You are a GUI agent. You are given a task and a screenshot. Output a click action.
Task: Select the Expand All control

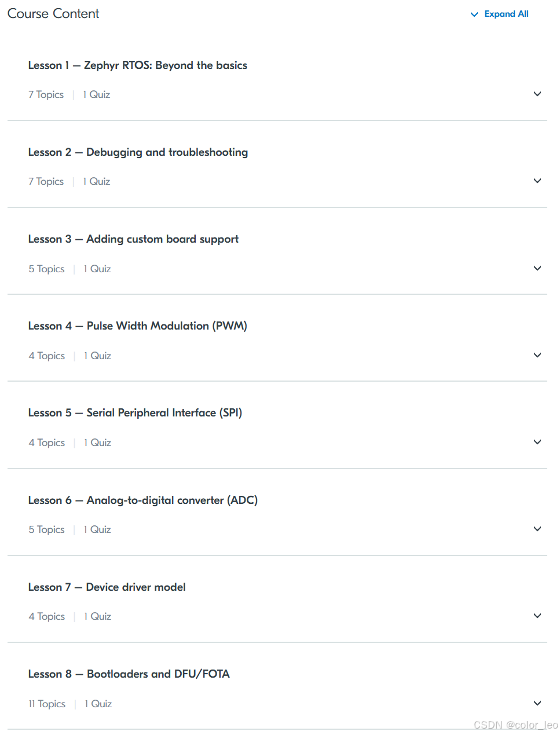pyautogui.click(x=507, y=13)
